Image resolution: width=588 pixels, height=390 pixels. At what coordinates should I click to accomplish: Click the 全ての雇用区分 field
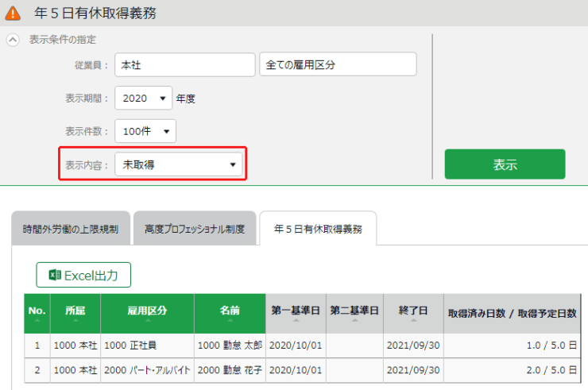click(338, 64)
